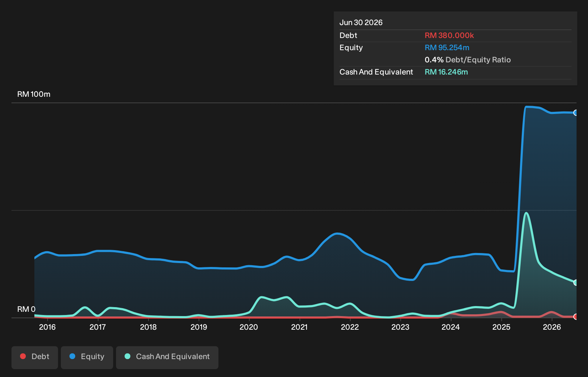Click the RM 100m y-axis label
Viewport: 588px width, 377px height.
click(34, 94)
